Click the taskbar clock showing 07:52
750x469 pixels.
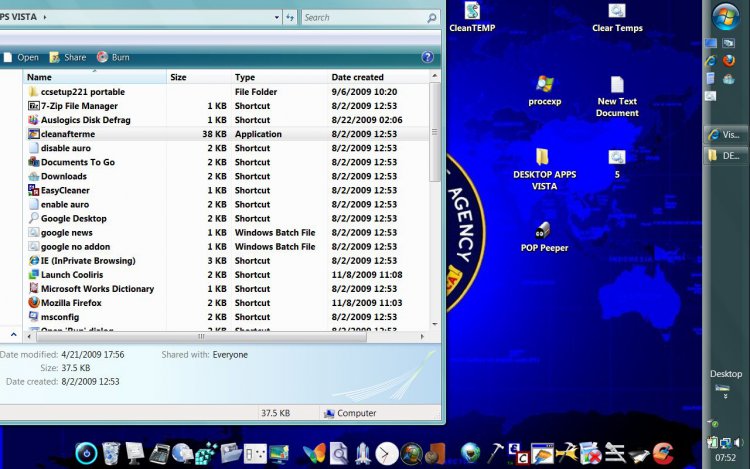(x=726, y=458)
